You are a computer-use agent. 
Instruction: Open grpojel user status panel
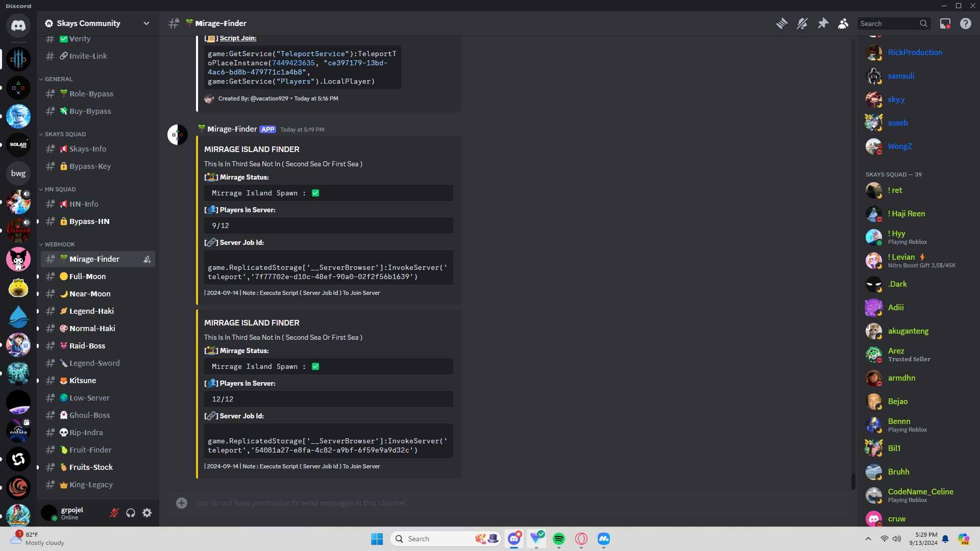click(71, 513)
